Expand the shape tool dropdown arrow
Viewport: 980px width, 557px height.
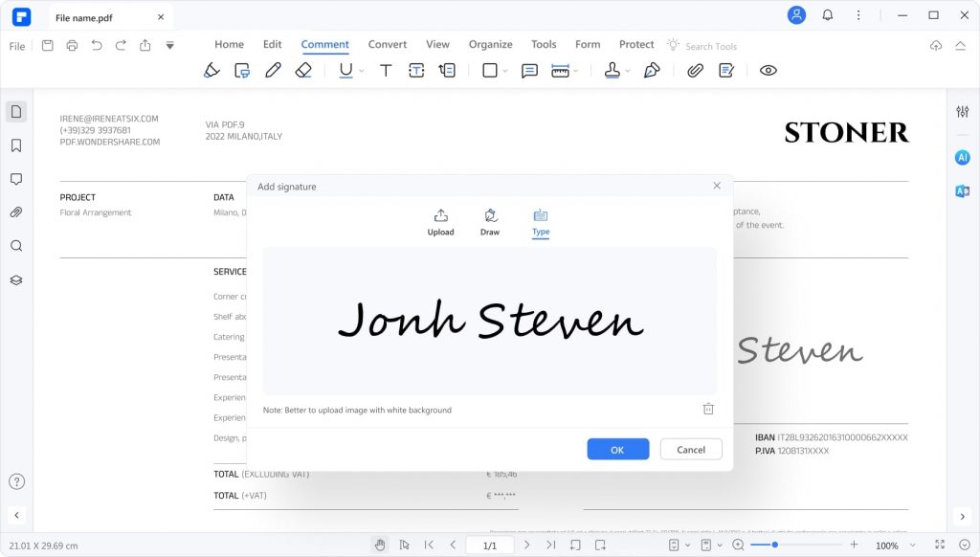505,71
